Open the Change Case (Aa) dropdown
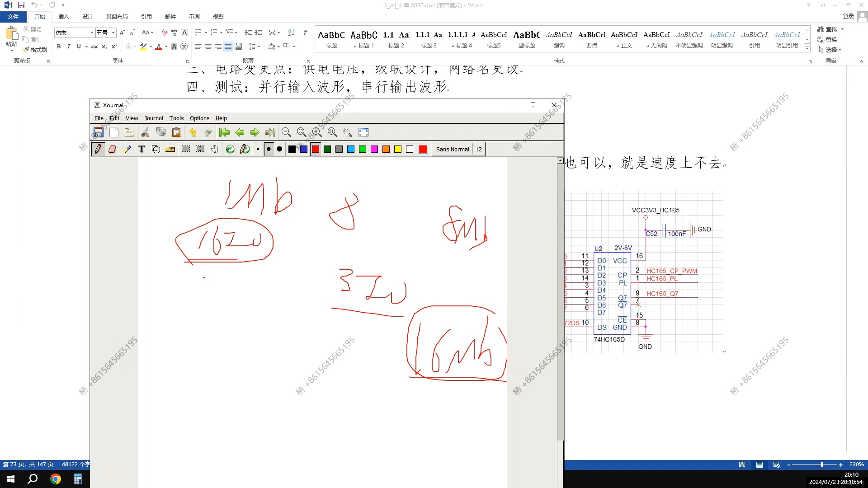The width and height of the screenshot is (868, 488). pos(147,33)
